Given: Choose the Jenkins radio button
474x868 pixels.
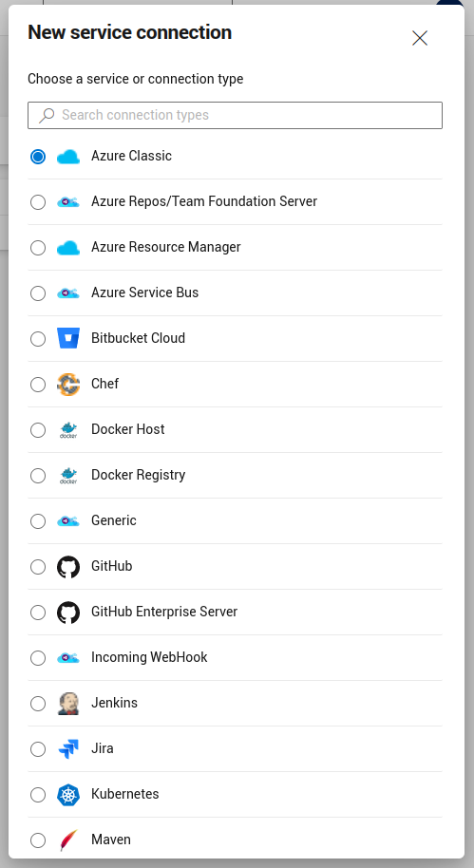Looking at the screenshot, I should [x=38, y=704].
